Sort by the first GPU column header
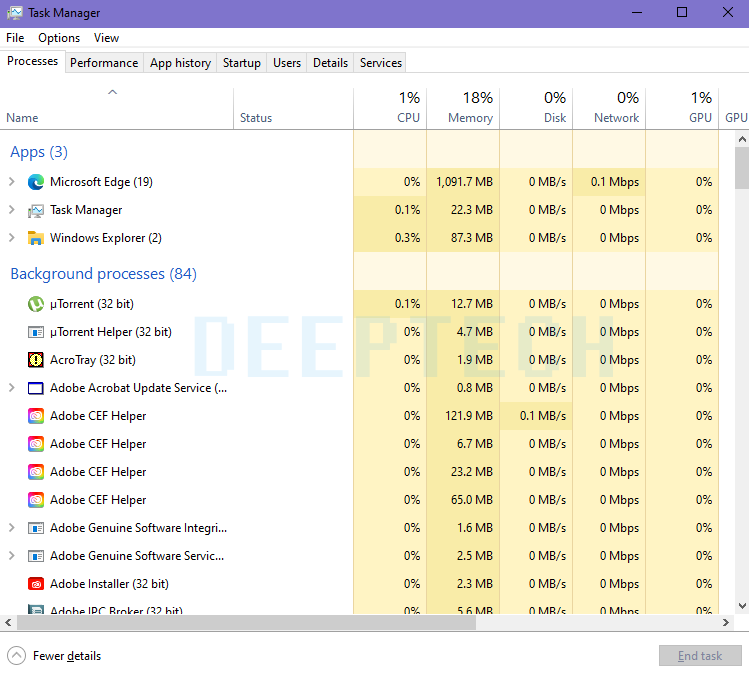The height and width of the screenshot is (679, 749). click(x=682, y=108)
